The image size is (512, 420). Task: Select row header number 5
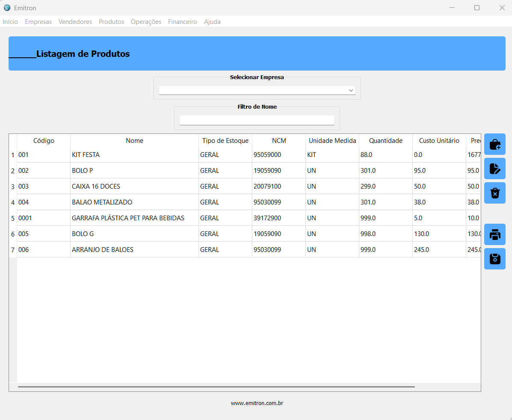point(13,218)
